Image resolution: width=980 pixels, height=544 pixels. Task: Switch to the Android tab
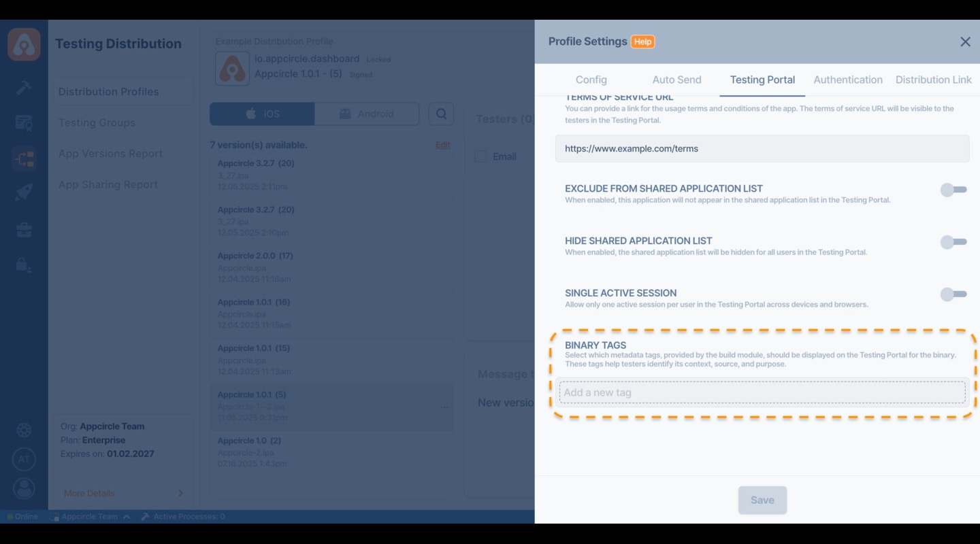[x=367, y=114]
